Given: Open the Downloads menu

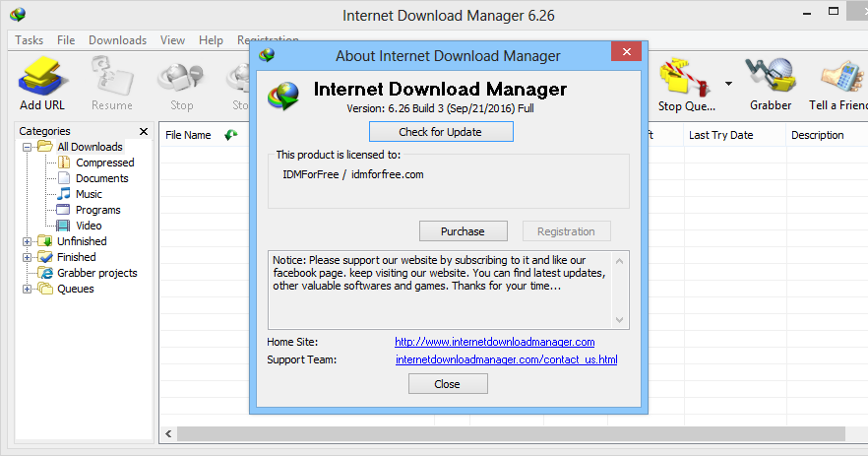Looking at the screenshot, I should tap(117, 40).
